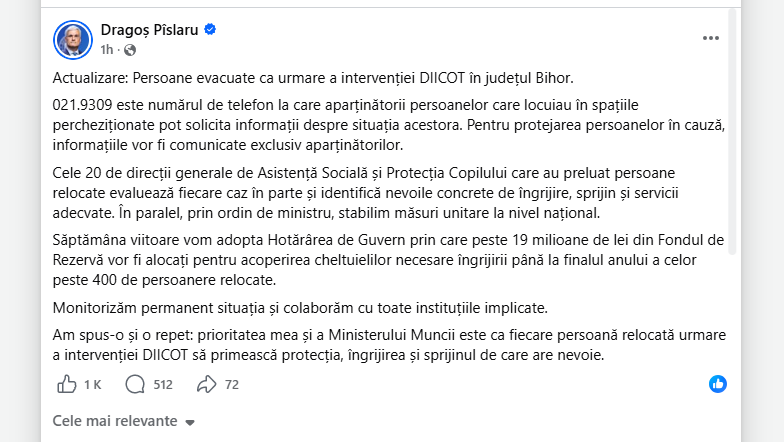Click the 021.9309 phone number text

pyautogui.click(x=84, y=105)
